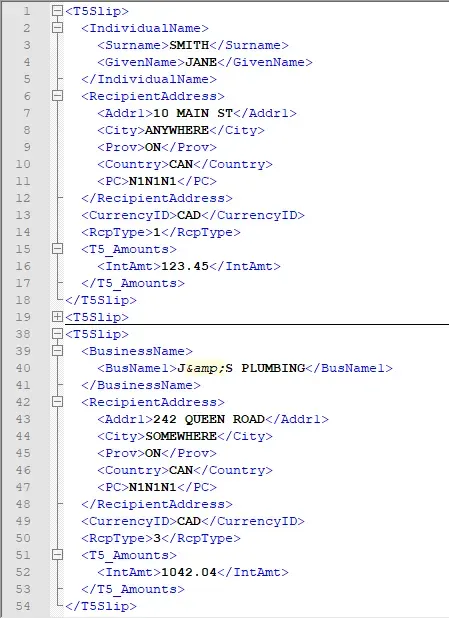Click the closing /T5Slip tag on line 54

click(x=101, y=606)
